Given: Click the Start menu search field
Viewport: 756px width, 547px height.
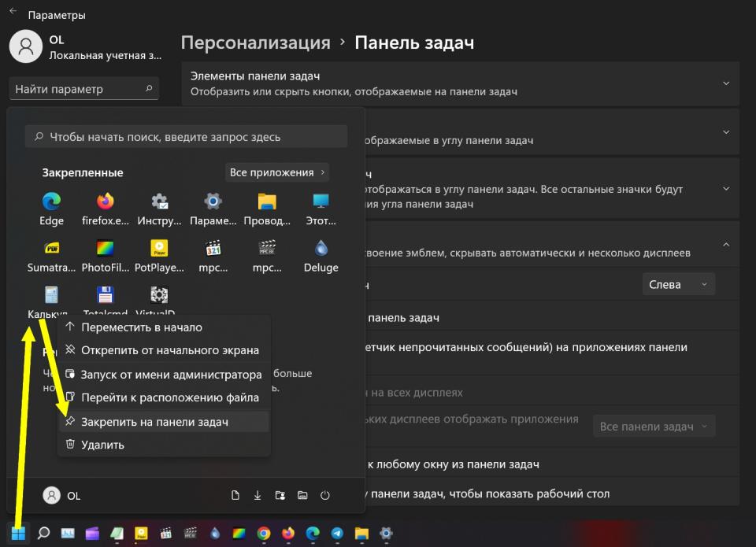Looking at the screenshot, I should click(x=186, y=137).
